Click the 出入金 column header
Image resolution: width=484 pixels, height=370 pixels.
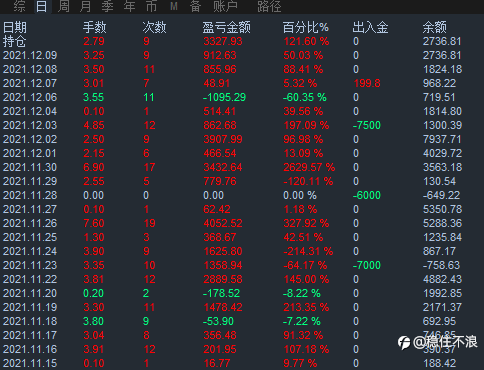click(370, 27)
